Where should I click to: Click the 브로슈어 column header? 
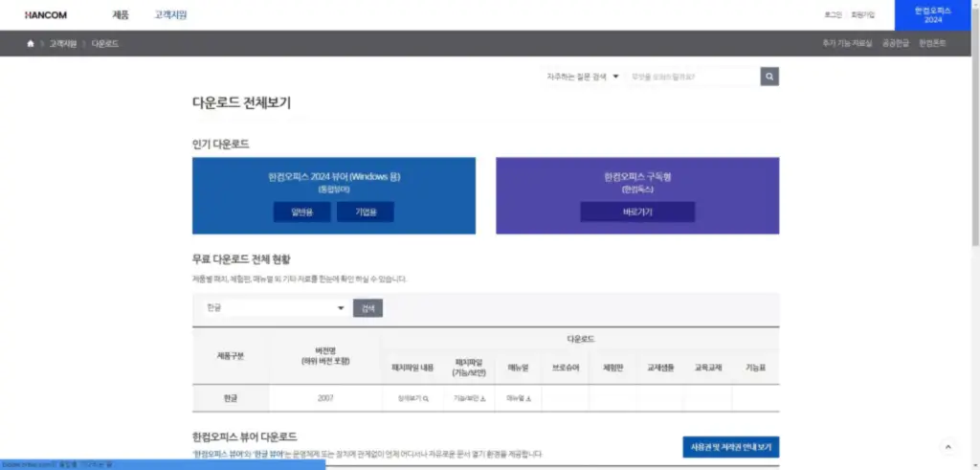click(565, 368)
